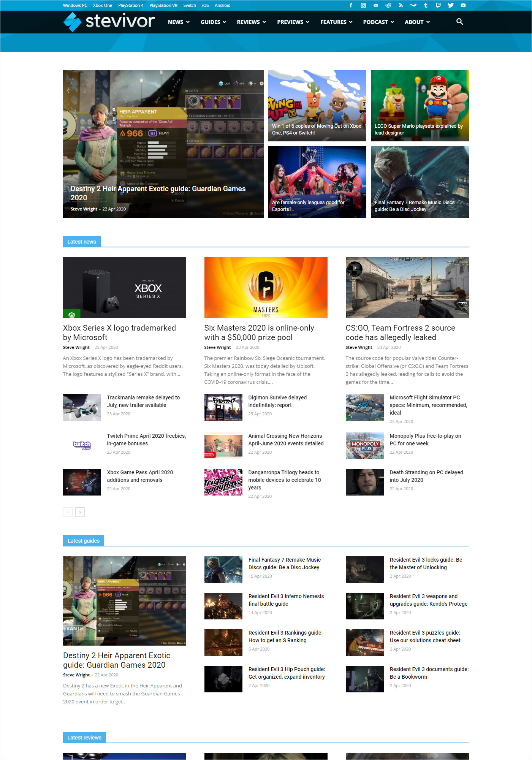Open the Reddit social icon
Viewport: 532px width, 760px height.
pyautogui.click(x=388, y=5)
